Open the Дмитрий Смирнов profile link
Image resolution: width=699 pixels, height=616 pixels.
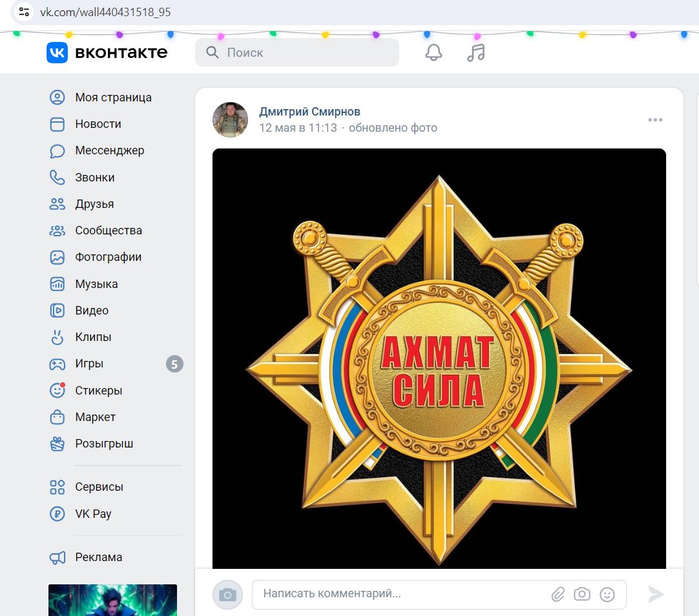pyautogui.click(x=310, y=112)
